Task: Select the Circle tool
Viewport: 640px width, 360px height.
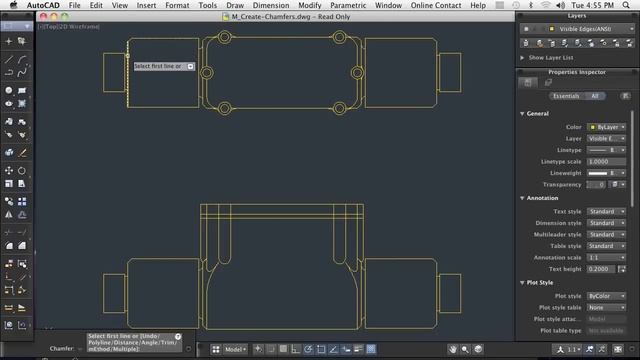Action: pos(9,90)
